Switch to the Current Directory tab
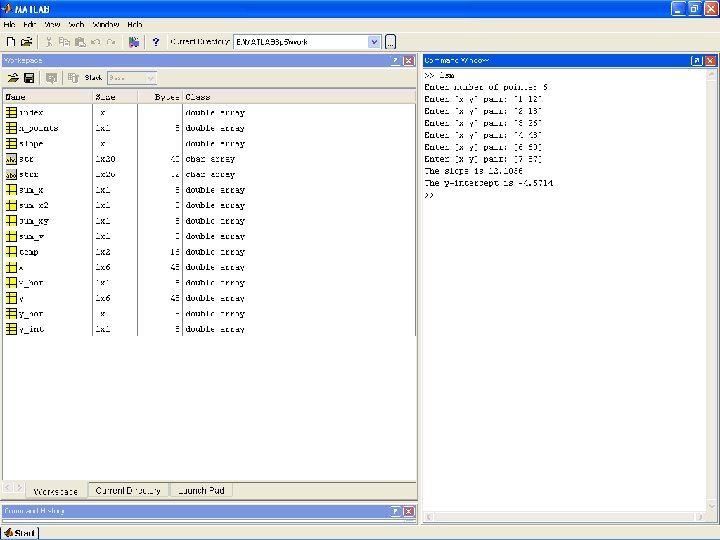Screen dimensions: 720x540 [x=128, y=490]
